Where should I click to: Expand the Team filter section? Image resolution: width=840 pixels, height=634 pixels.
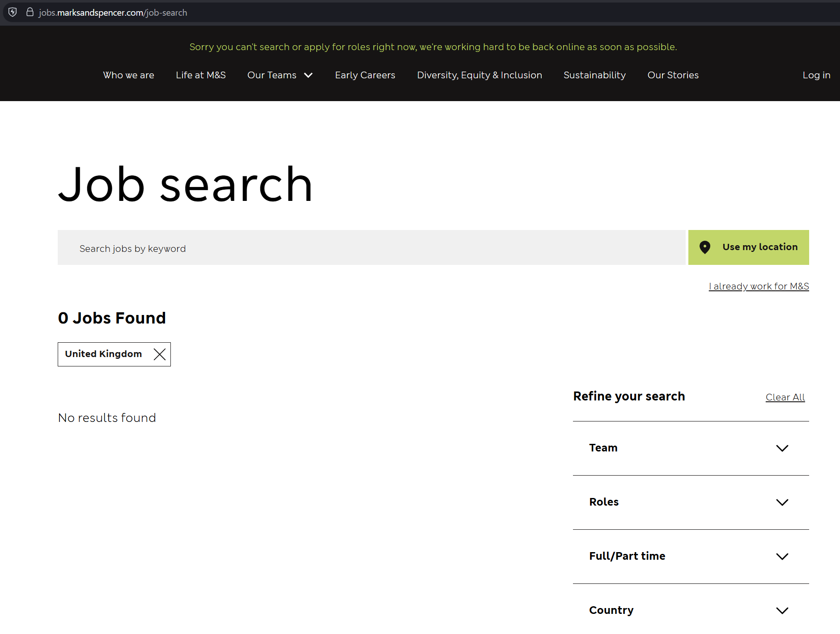(x=782, y=448)
